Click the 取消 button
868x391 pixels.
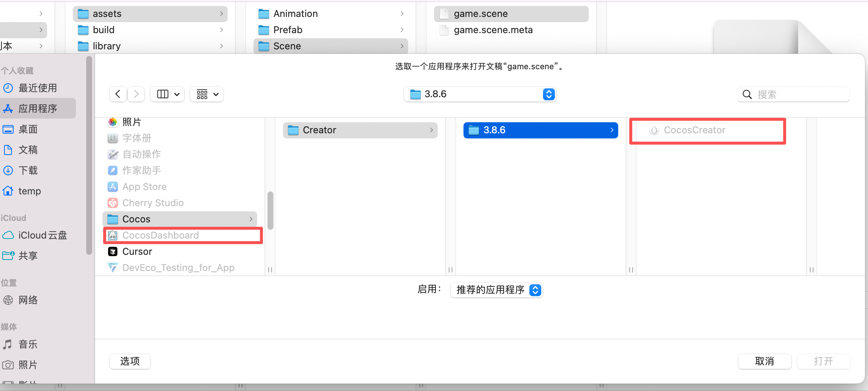tap(764, 361)
